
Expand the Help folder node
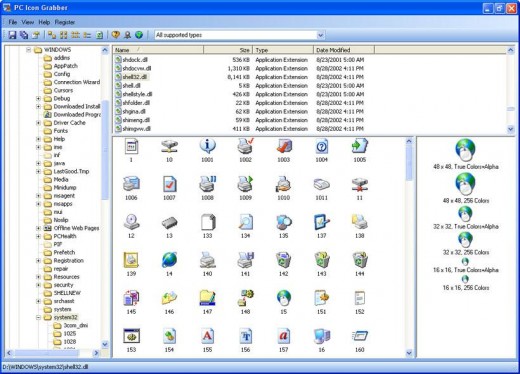tap(38, 139)
